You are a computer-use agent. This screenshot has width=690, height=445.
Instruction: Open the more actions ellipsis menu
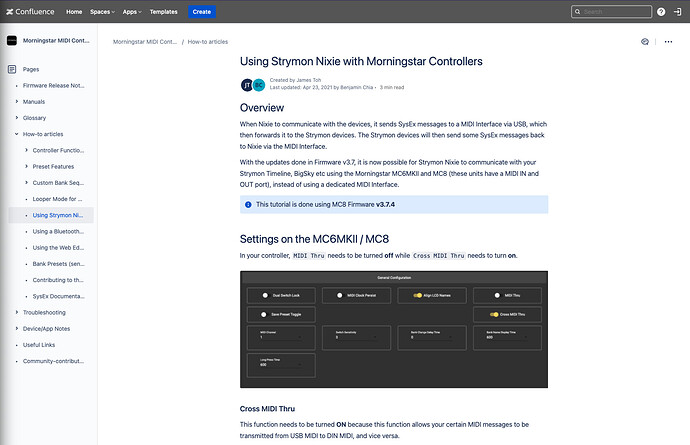tap(668, 42)
